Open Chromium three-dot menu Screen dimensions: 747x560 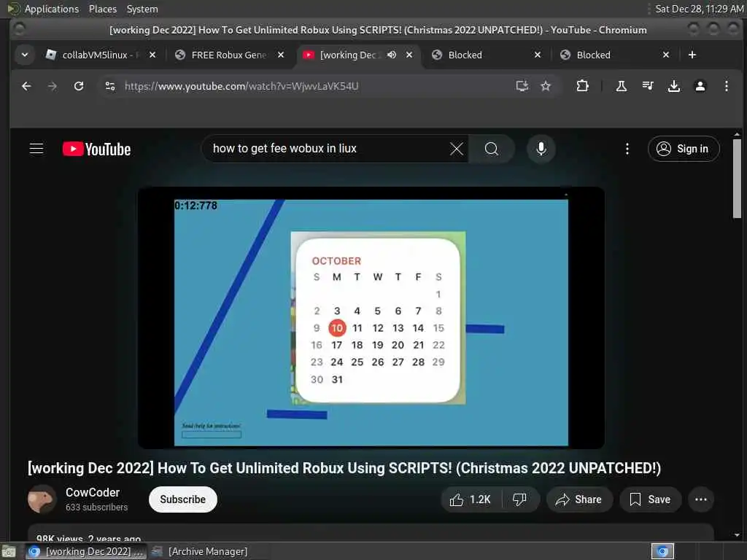(726, 86)
